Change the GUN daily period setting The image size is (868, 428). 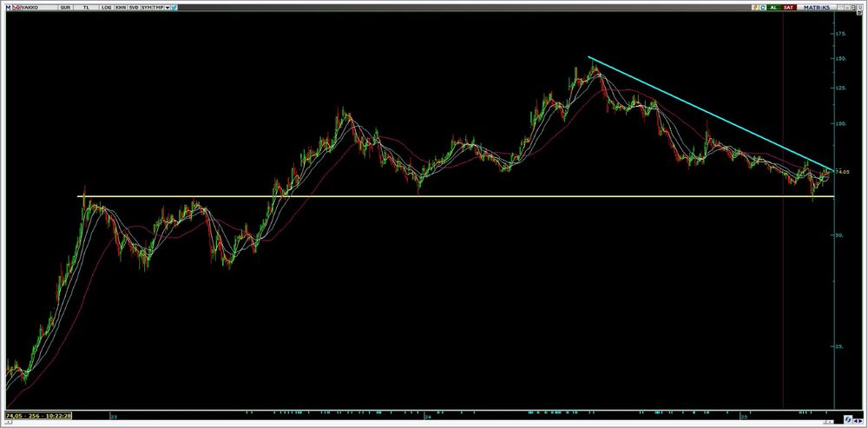tap(65, 8)
